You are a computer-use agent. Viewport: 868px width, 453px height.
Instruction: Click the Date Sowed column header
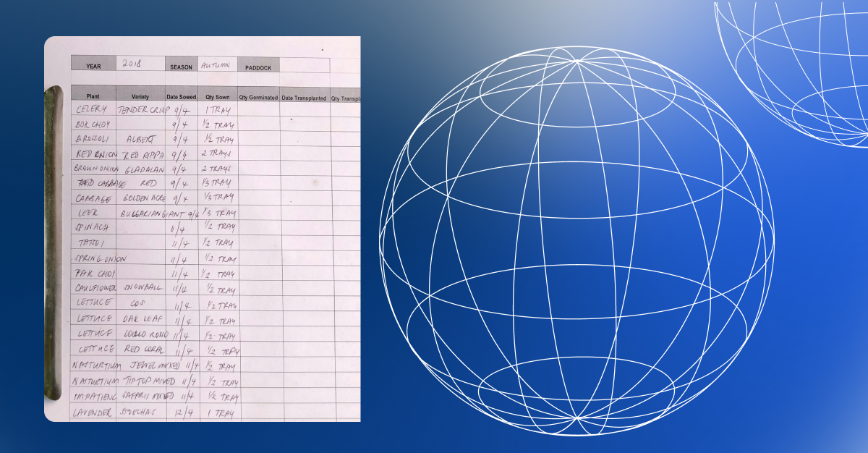coord(181,96)
